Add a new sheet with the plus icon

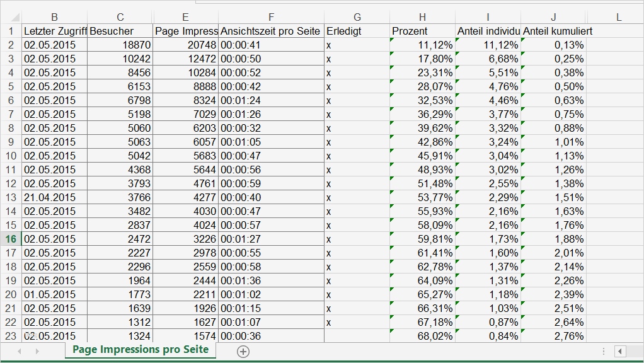pyautogui.click(x=243, y=352)
